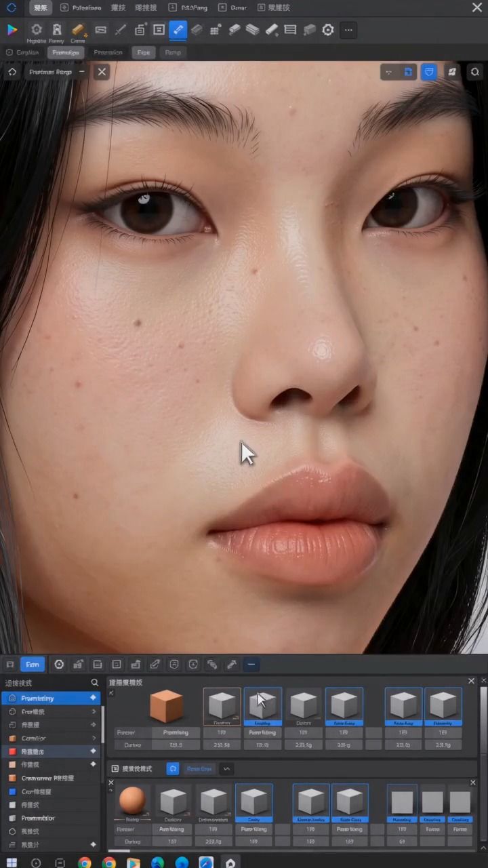Click the three-line list icon in the top toolbar
The width and height of the screenshot is (488, 868).
click(x=290, y=30)
